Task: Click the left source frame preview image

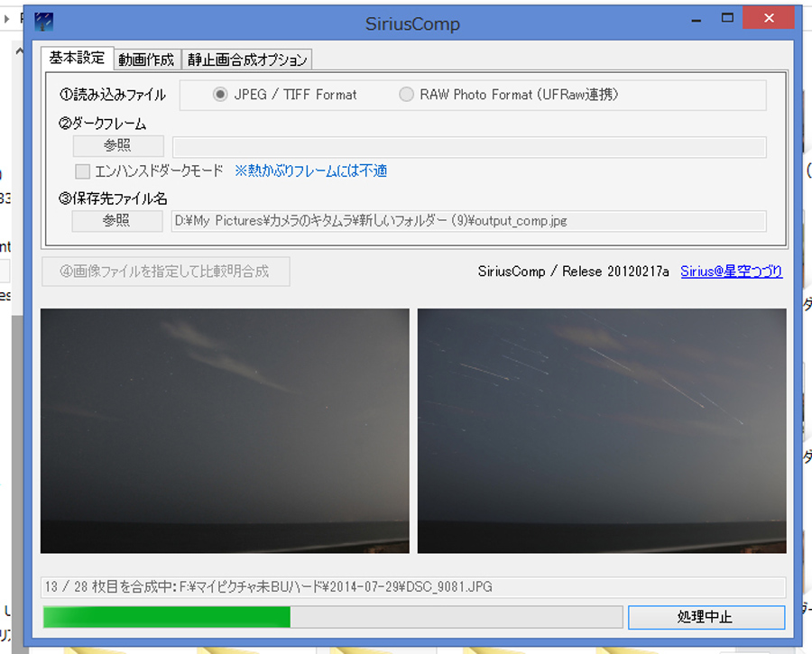Action: 225,430
